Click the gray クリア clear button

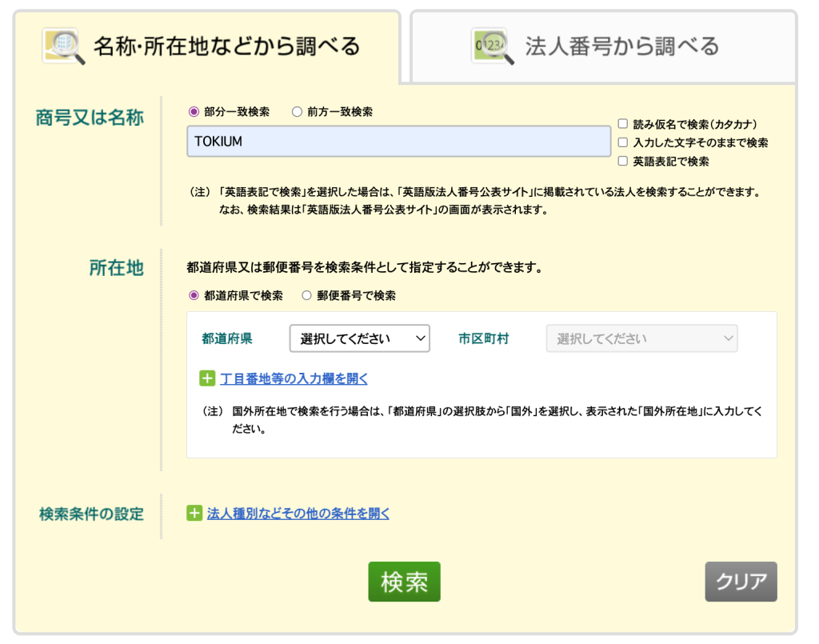pos(741,582)
